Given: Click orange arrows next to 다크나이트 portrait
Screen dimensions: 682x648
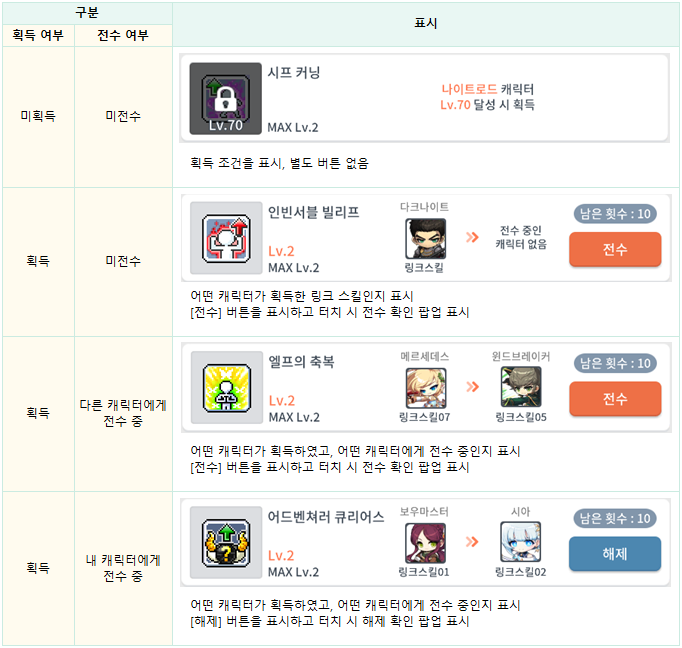Looking at the screenshot, I should (x=472, y=237).
